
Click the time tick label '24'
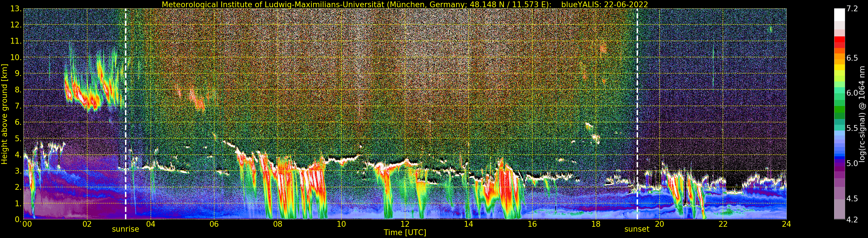point(786,224)
